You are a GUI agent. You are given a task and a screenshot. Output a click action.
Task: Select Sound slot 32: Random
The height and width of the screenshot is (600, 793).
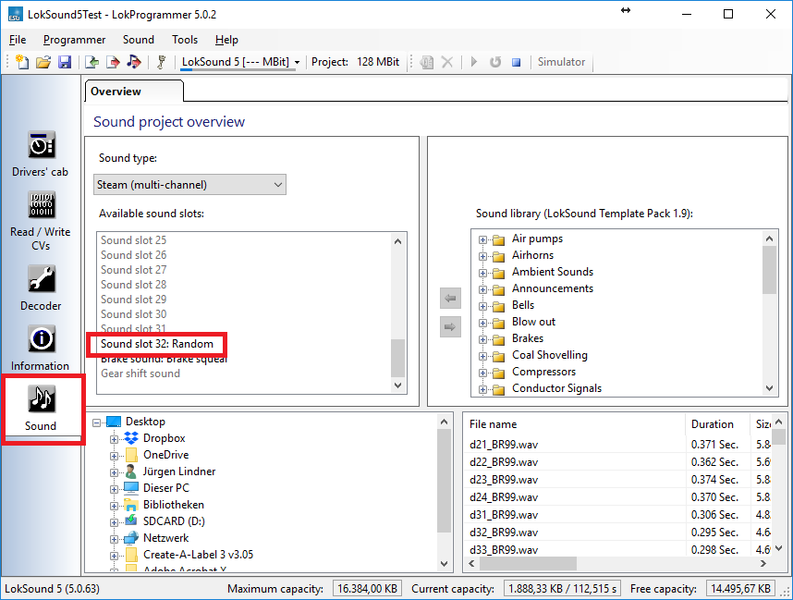[157, 344]
